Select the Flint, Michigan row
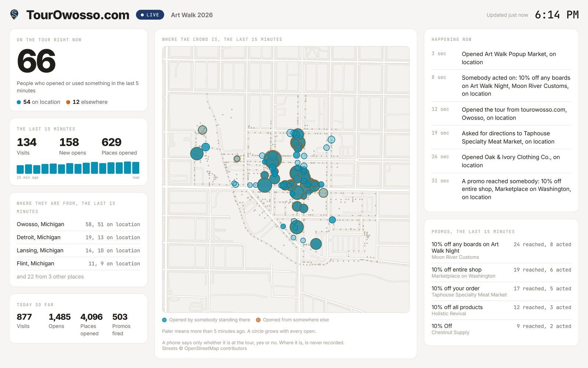 coord(78,263)
